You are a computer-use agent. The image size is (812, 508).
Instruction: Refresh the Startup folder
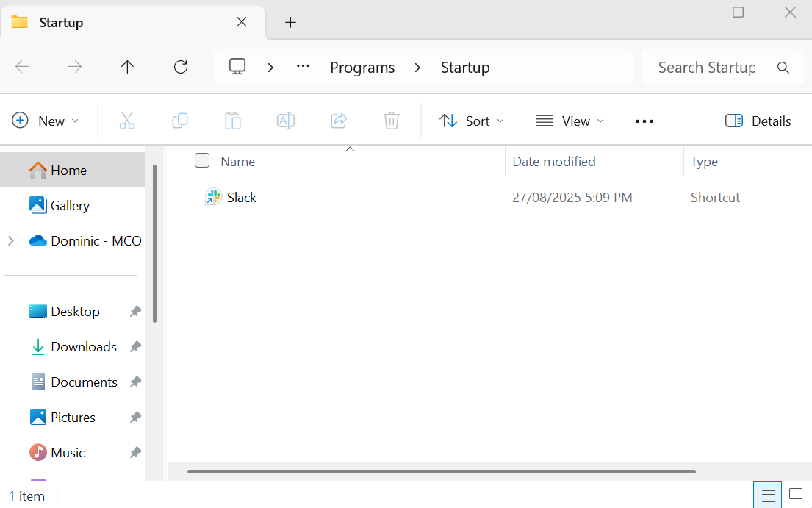(x=181, y=67)
